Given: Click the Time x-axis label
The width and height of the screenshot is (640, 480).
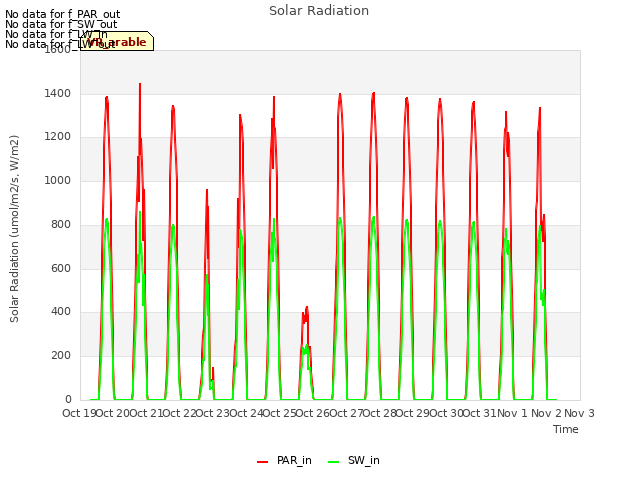Looking at the screenshot, I should [x=565, y=429].
